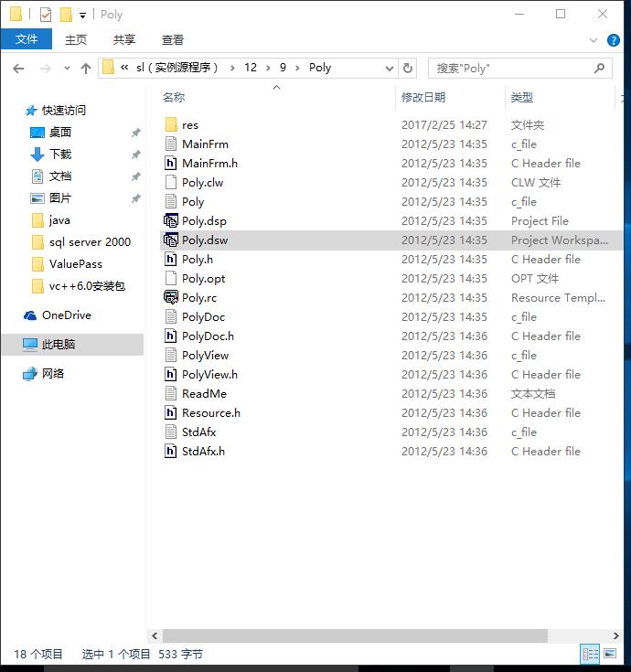Click the Poly.dsw workspace file icon
This screenshot has height=672, width=631.
(171, 240)
